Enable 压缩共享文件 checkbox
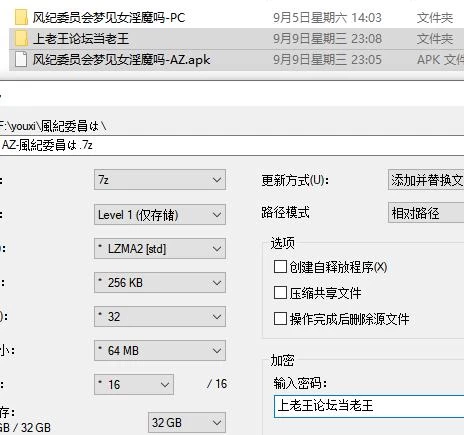The width and height of the screenshot is (464, 435). click(280, 293)
